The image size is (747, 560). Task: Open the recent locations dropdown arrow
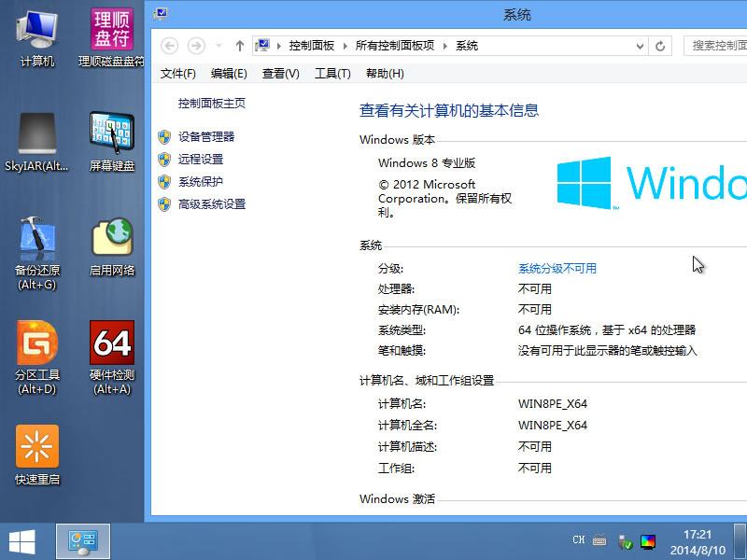[218, 46]
